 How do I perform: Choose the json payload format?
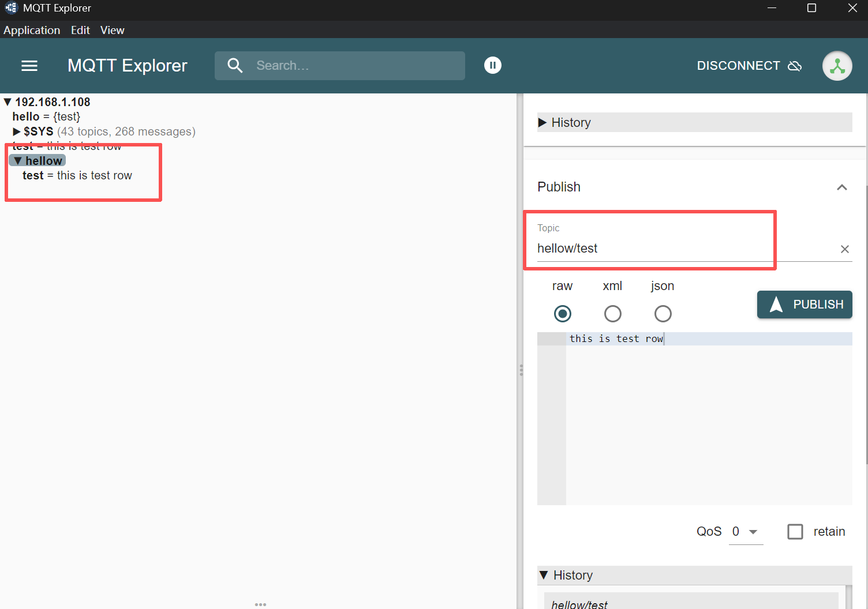point(663,314)
